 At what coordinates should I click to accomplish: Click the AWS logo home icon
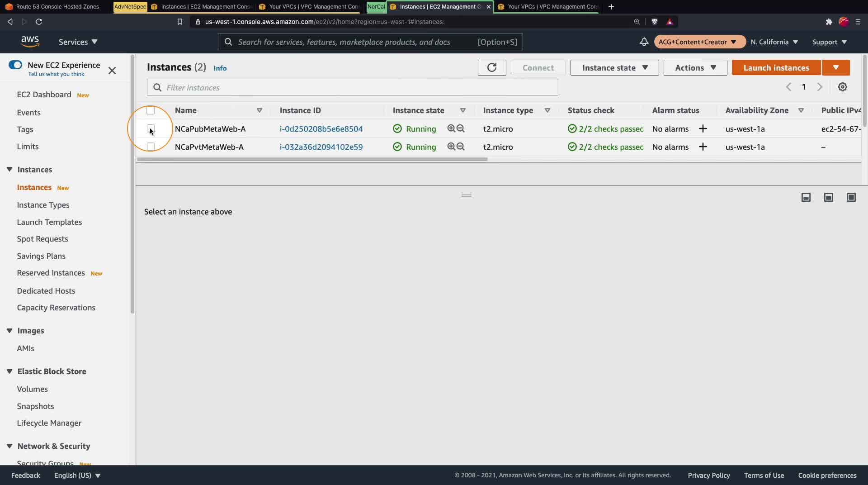30,42
